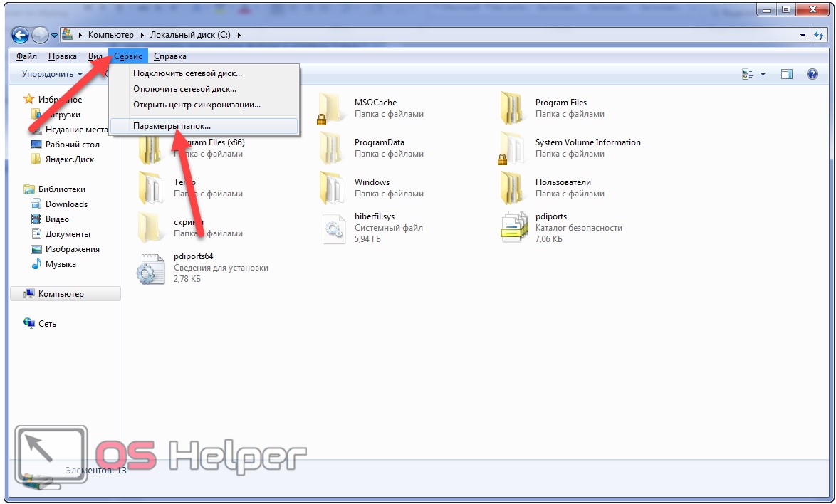Select Сеть in navigation pane

(47, 323)
